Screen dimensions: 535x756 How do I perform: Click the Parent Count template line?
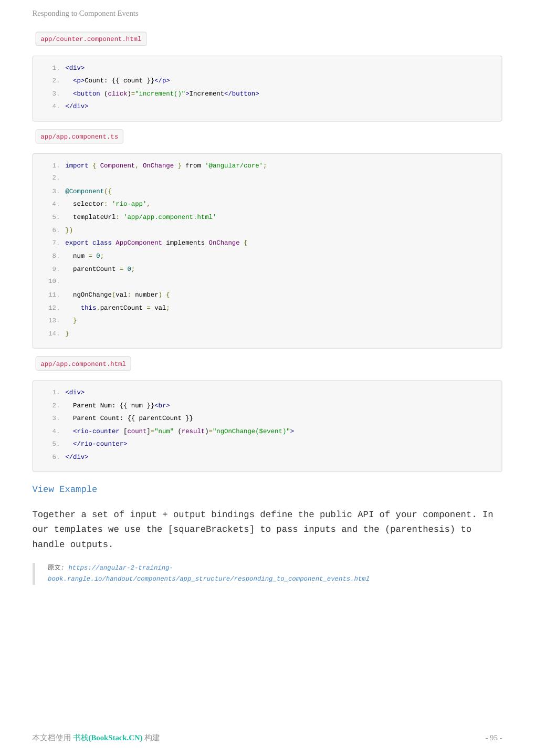pos(133,418)
